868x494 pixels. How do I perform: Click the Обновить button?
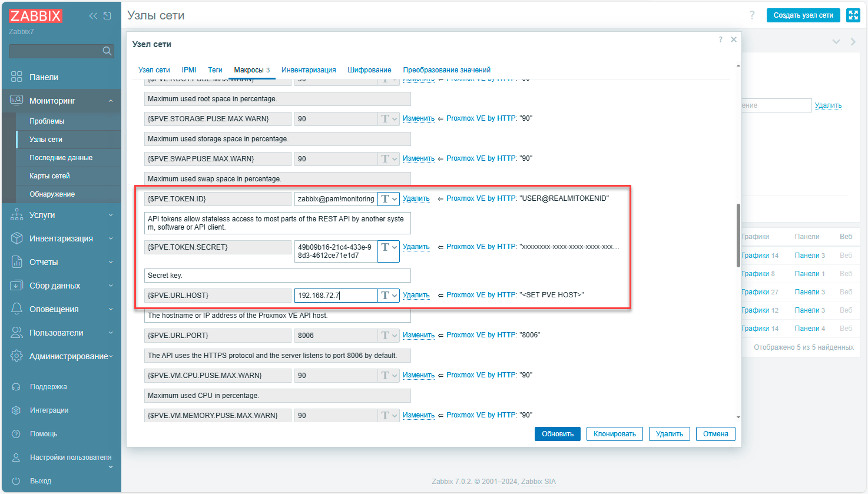point(558,434)
